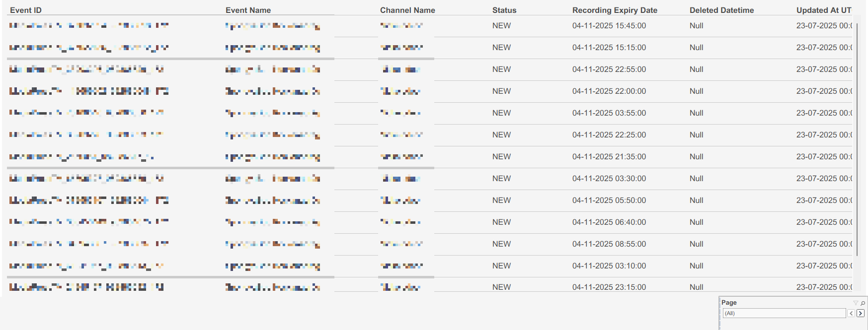Click the table's vertical scrollbar
This screenshot has width=868, height=330.
857,139
